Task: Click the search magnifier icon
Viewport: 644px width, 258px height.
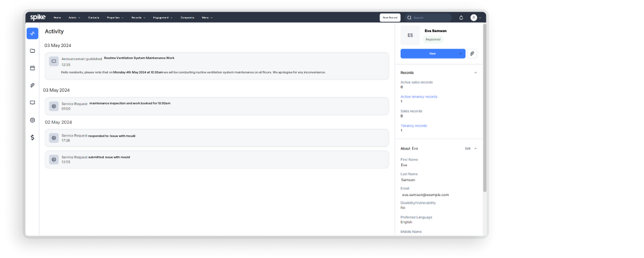Action: [409, 18]
